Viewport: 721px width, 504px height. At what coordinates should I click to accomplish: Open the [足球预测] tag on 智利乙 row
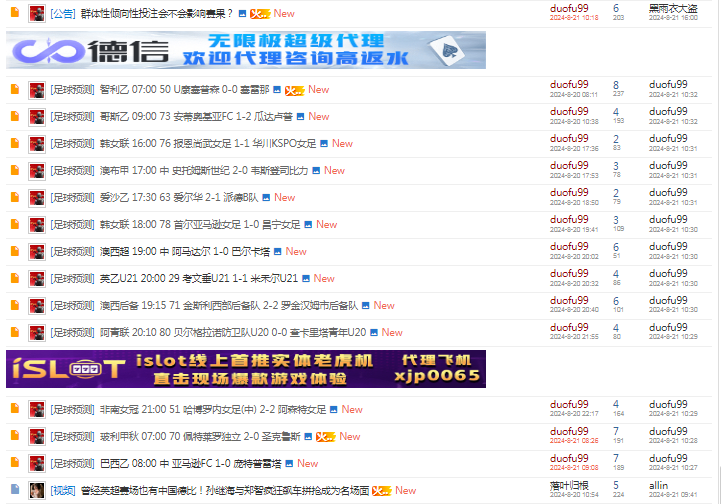[x=73, y=90]
